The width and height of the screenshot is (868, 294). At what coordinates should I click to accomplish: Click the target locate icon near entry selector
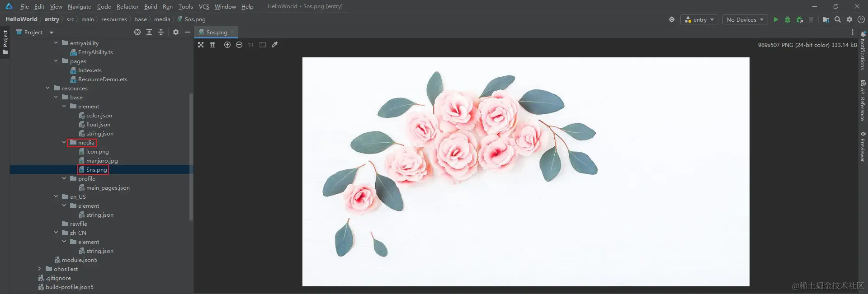click(x=672, y=19)
